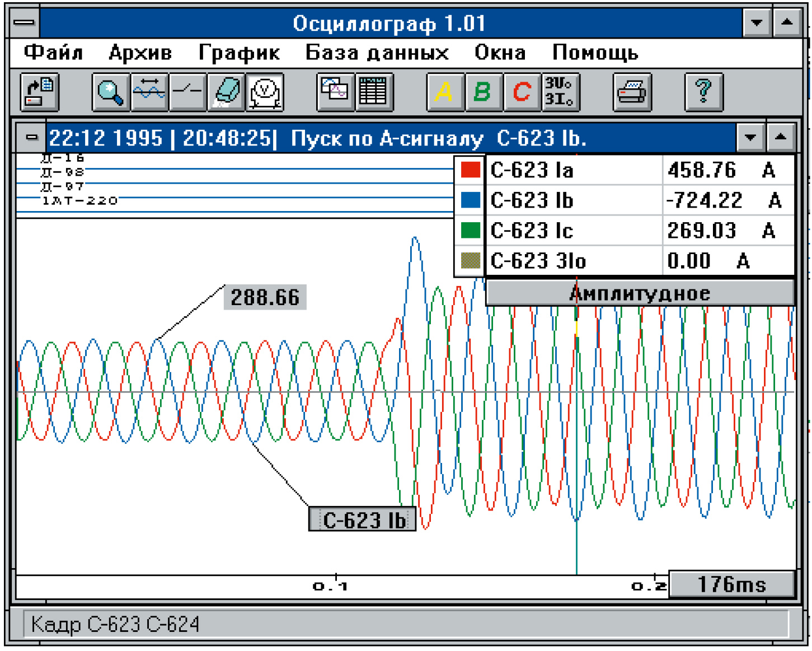Open the Файл menu
This screenshot has width=812, height=651.
[54, 53]
